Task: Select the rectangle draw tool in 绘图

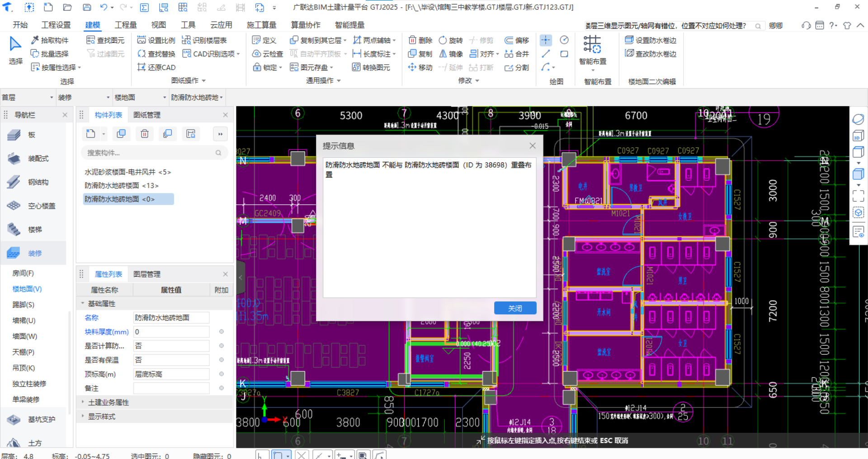Action: pos(564,54)
